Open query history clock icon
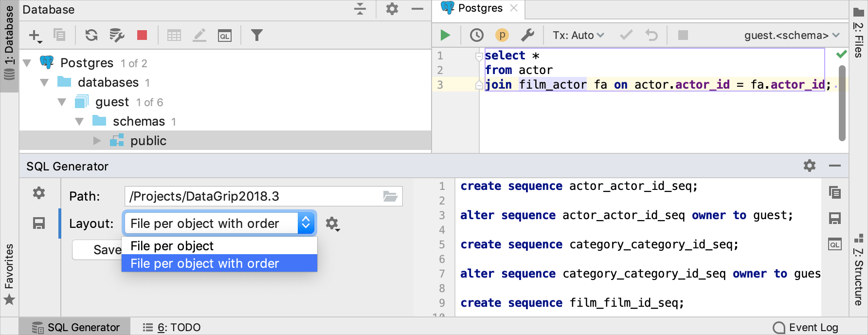The image size is (868, 335). (x=476, y=35)
